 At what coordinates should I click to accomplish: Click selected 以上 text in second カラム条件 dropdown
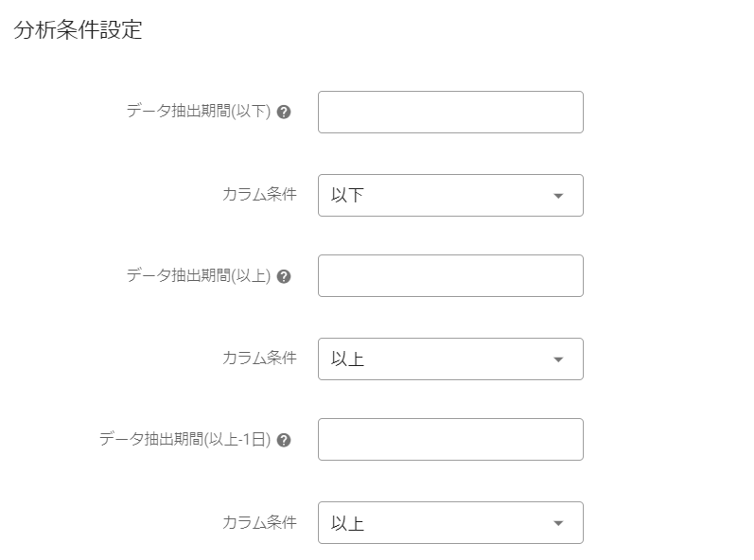click(x=347, y=359)
